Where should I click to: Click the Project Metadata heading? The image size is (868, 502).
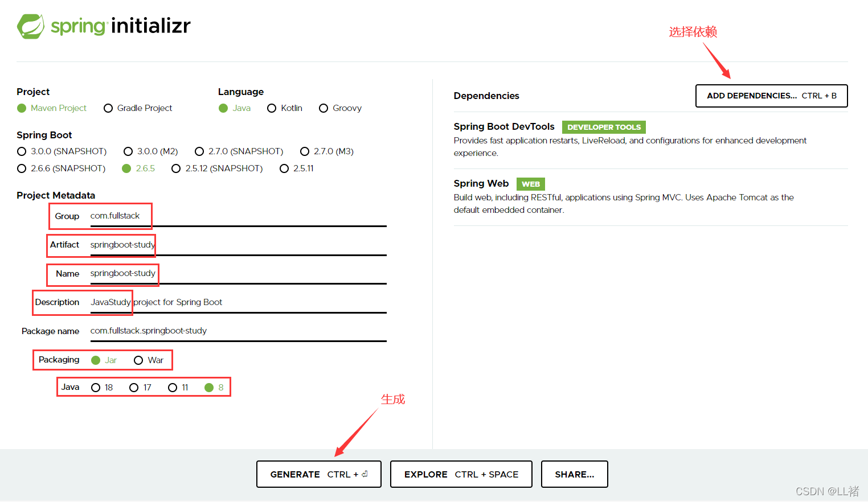click(56, 195)
